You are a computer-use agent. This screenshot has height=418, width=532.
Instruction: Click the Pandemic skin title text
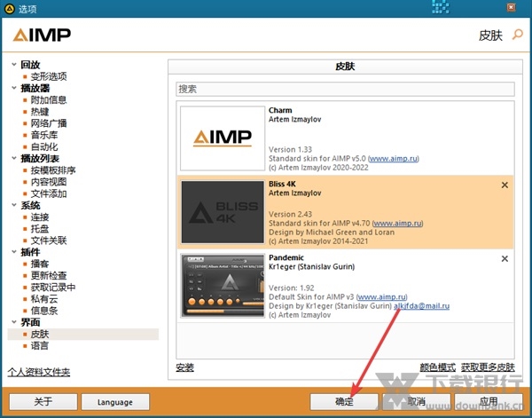[x=286, y=257]
